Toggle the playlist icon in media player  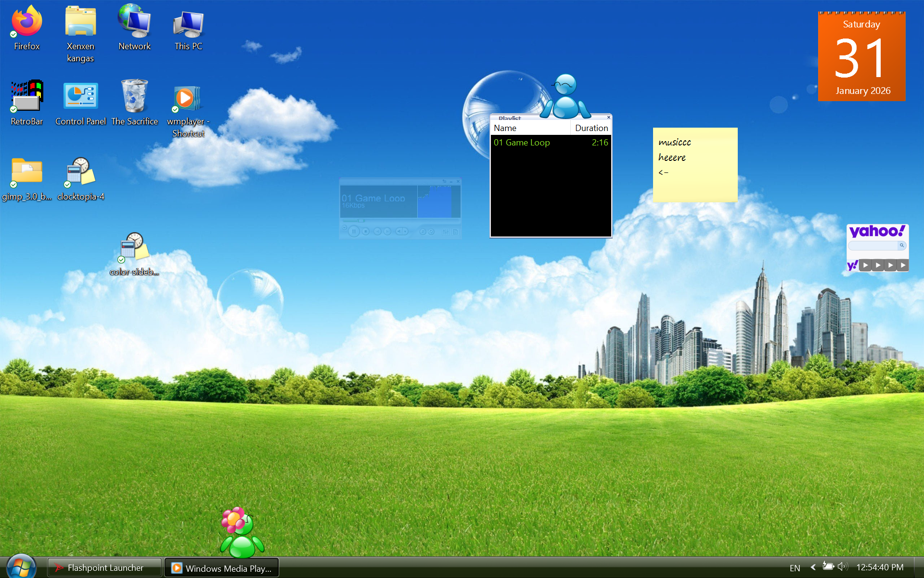tap(455, 232)
